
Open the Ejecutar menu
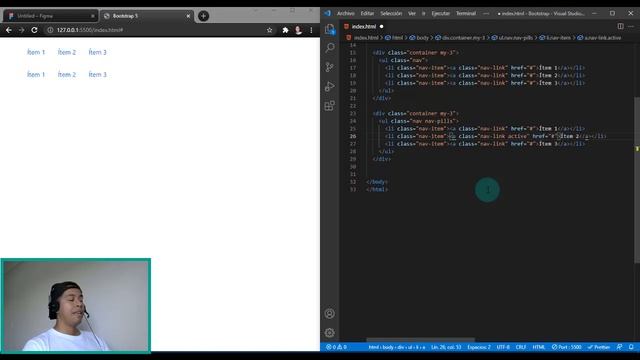(x=440, y=13)
